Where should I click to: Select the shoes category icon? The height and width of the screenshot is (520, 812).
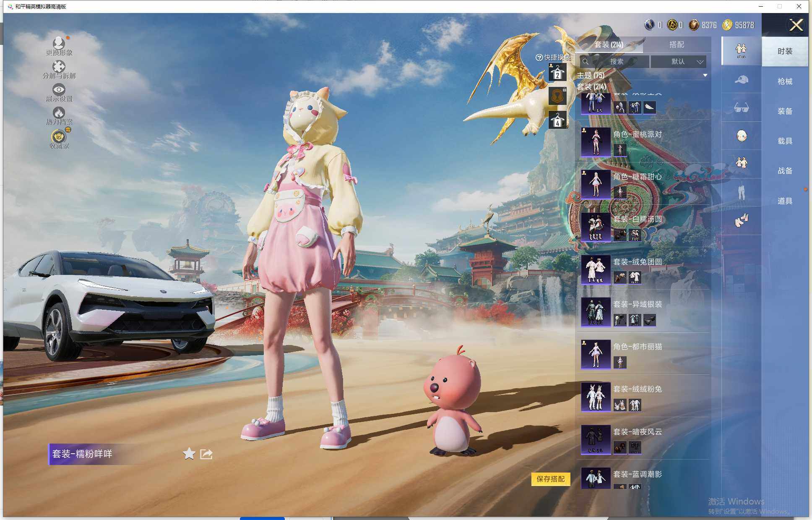tap(741, 220)
